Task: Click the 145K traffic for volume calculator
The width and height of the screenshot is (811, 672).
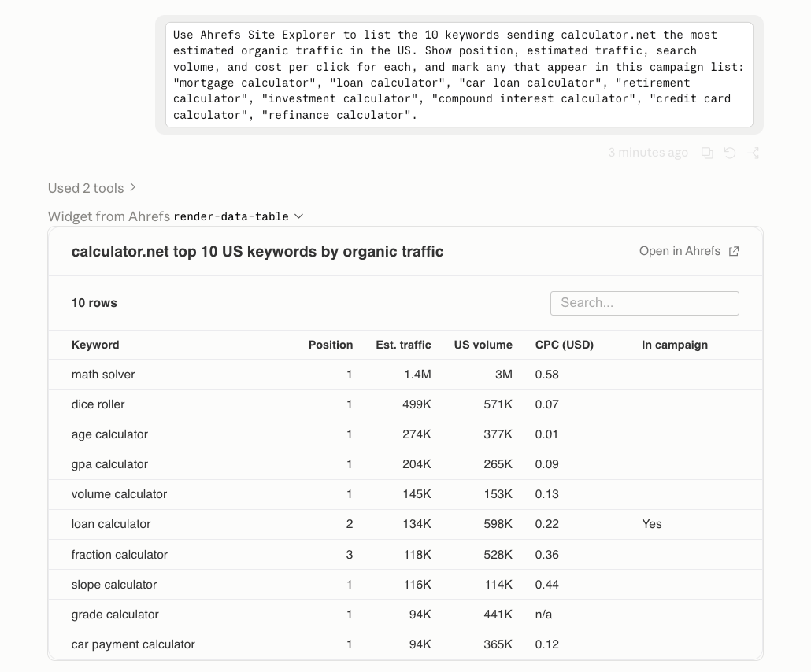Action: click(417, 495)
